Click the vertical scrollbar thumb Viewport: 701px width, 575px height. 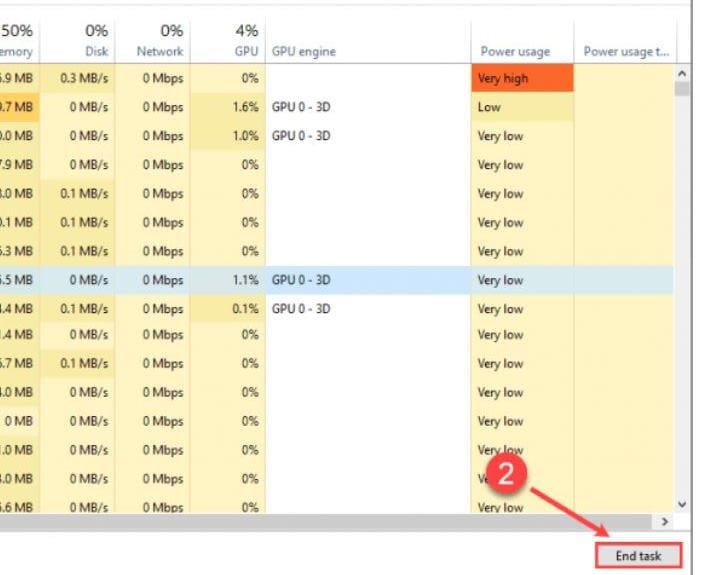[x=683, y=90]
